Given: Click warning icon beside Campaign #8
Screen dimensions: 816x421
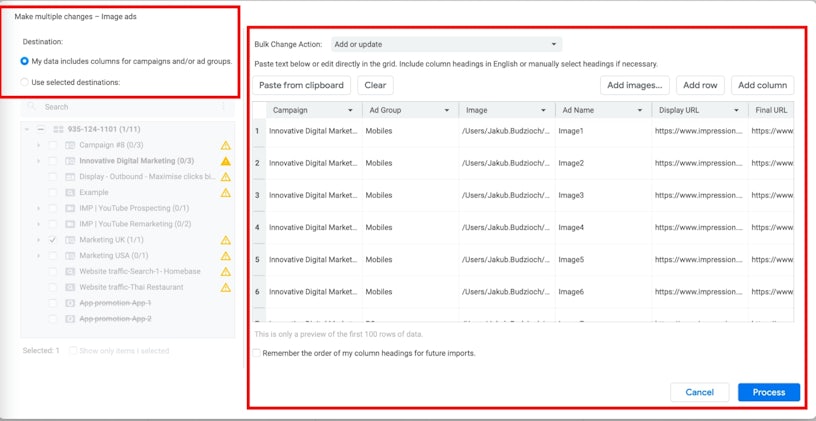Looking at the screenshot, I should coord(226,145).
